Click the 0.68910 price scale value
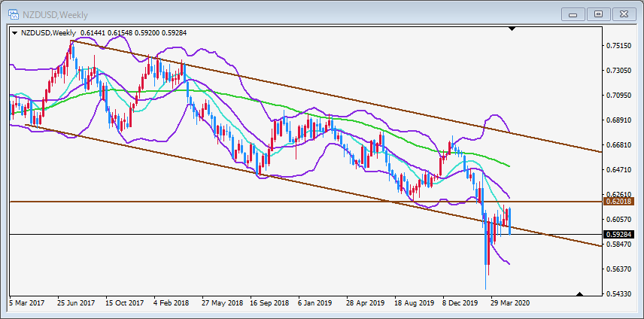 point(619,120)
